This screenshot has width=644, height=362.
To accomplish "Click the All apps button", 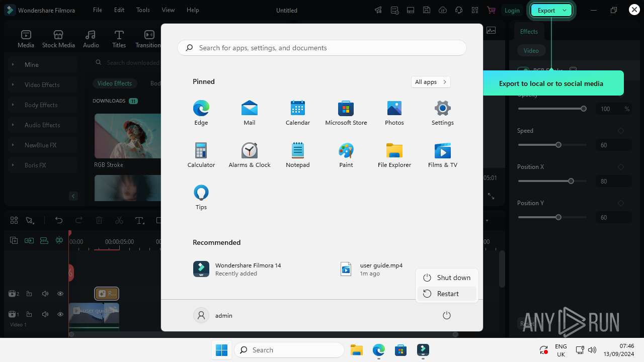I will pos(431,82).
